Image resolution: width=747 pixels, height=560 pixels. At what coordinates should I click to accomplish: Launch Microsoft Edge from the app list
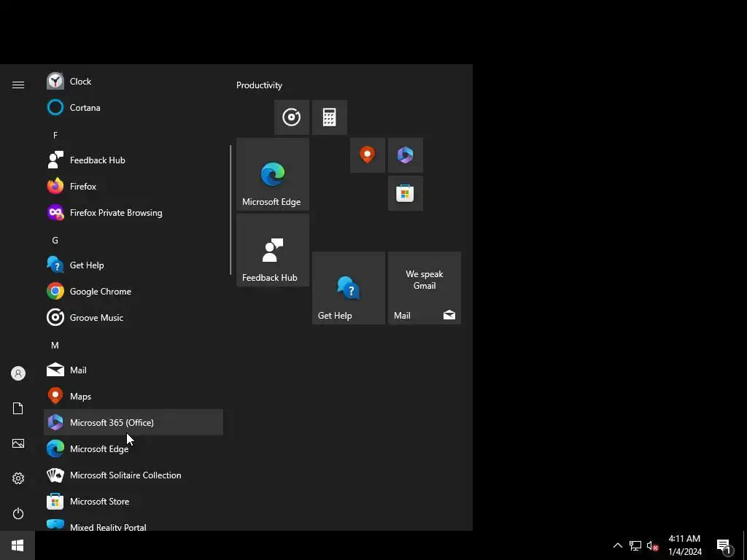tap(133, 448)
